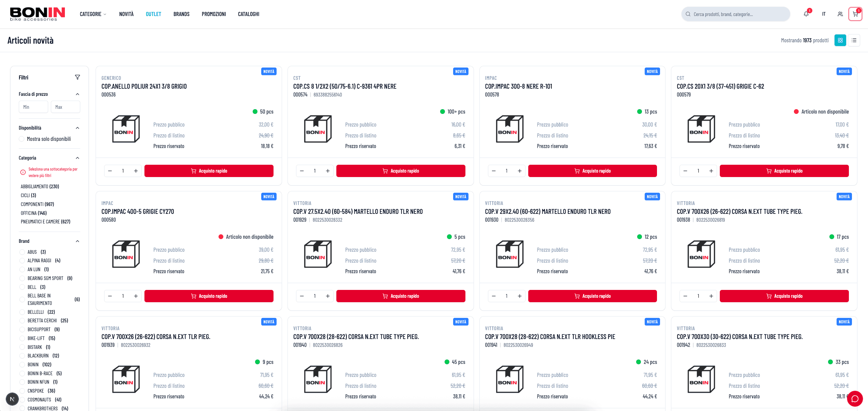Decrease quantity for COP.IMPAC 400-5 GRIGIE CY270
Viewport: 868px width, 411px height.
(110, 296)
